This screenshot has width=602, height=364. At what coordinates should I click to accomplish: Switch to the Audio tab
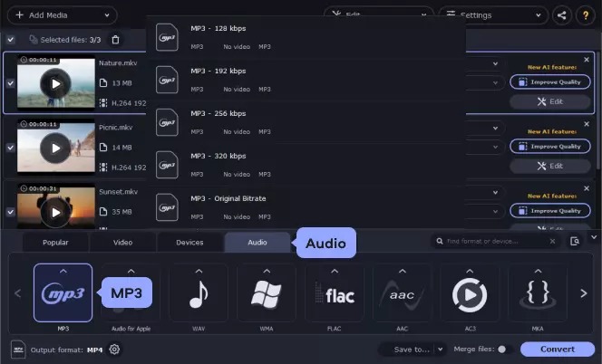pyautogui.click(x=257, y=243)
